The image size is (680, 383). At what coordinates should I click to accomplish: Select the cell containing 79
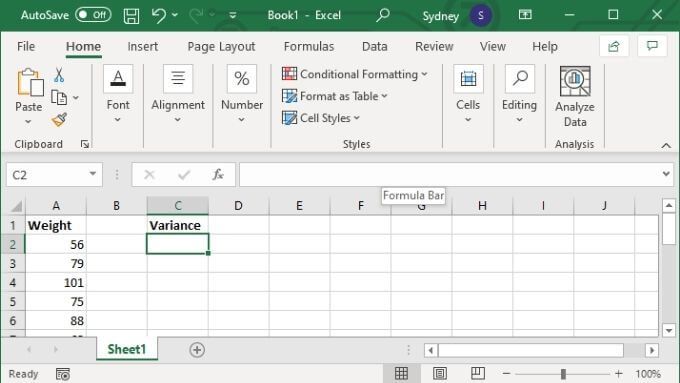pos(56,263)
